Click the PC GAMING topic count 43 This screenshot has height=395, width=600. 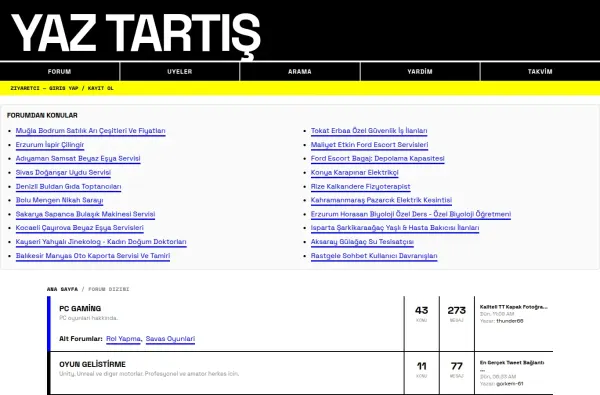pyautogui.click(x=421, y=310)
